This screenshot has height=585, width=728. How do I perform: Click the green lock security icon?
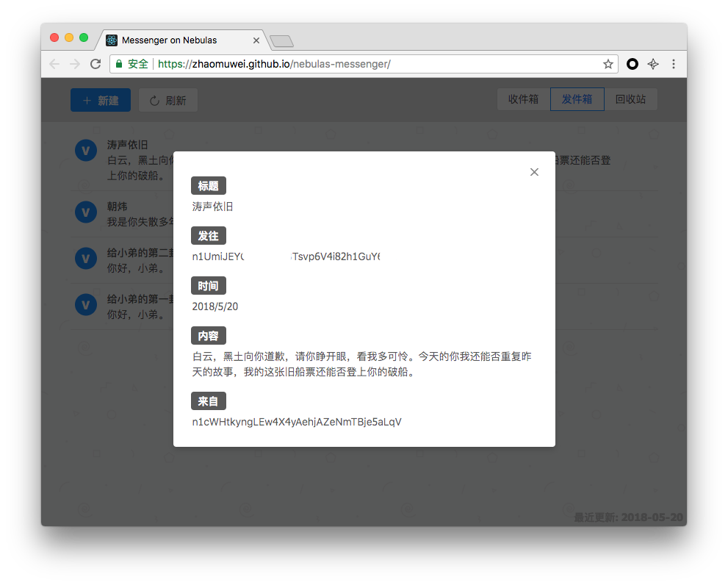click(119, 64)
